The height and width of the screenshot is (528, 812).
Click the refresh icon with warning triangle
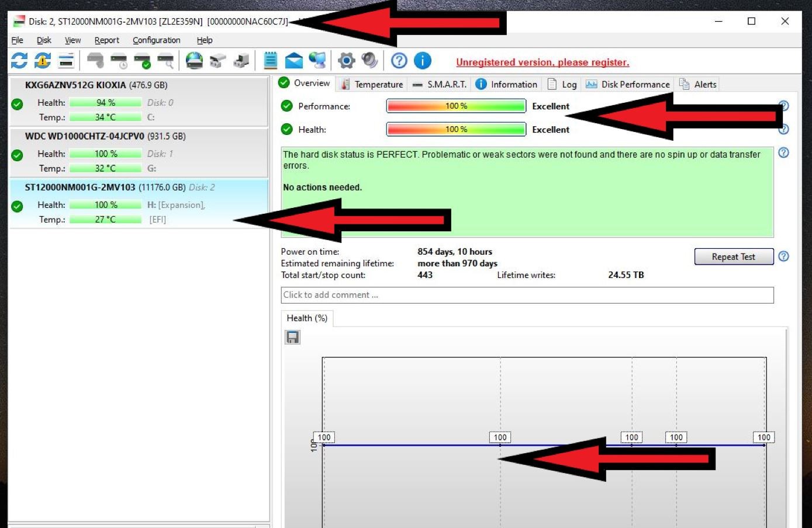(43, 61)
